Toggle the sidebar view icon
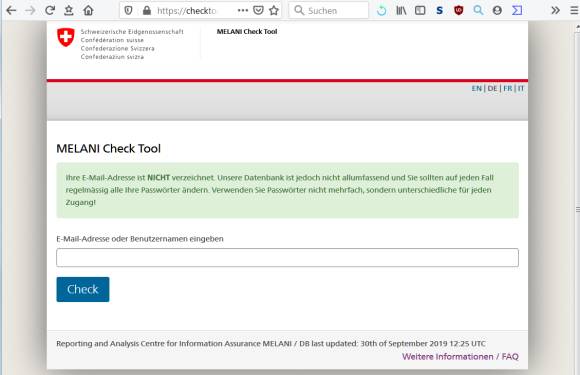580x375 pixels. pos(420,10)
